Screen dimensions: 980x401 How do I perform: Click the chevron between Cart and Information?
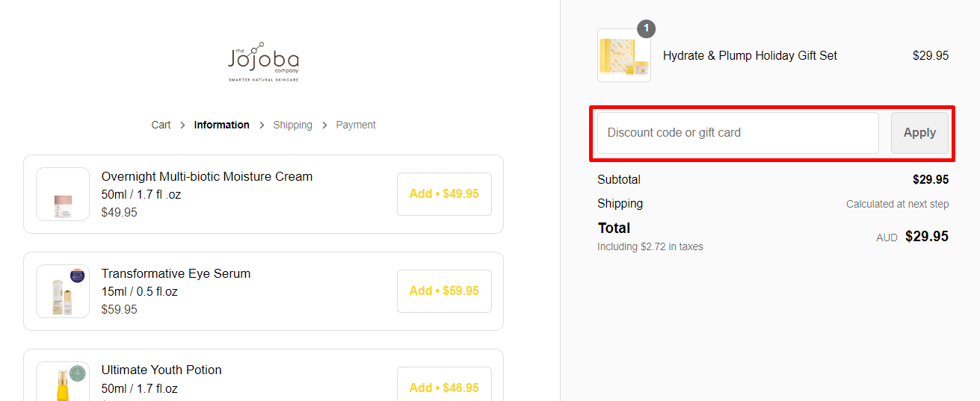click(182, 125)
